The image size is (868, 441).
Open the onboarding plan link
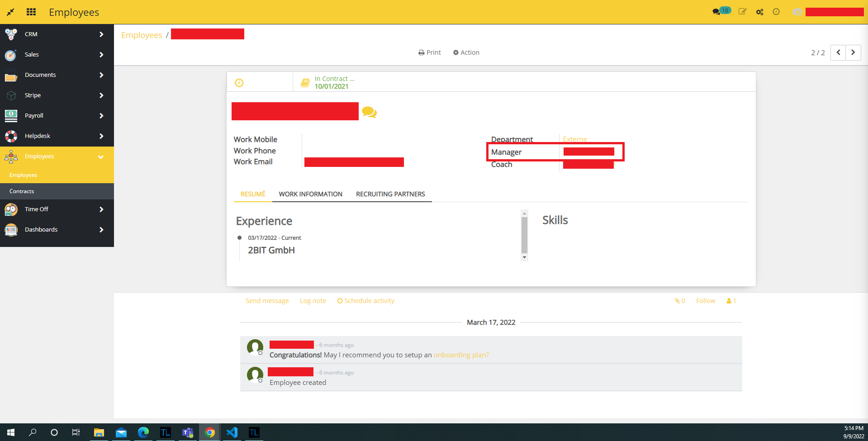(x=460, y=355)
